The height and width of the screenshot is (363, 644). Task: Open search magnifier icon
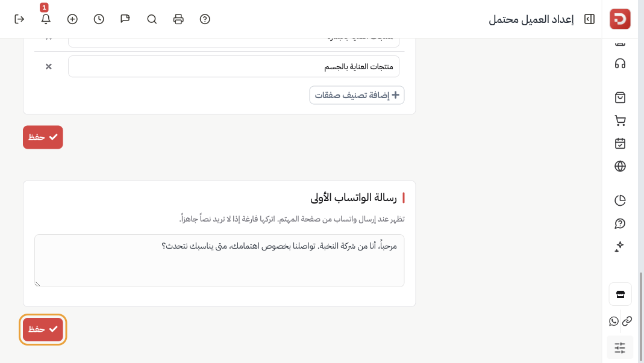pos(152,19)
